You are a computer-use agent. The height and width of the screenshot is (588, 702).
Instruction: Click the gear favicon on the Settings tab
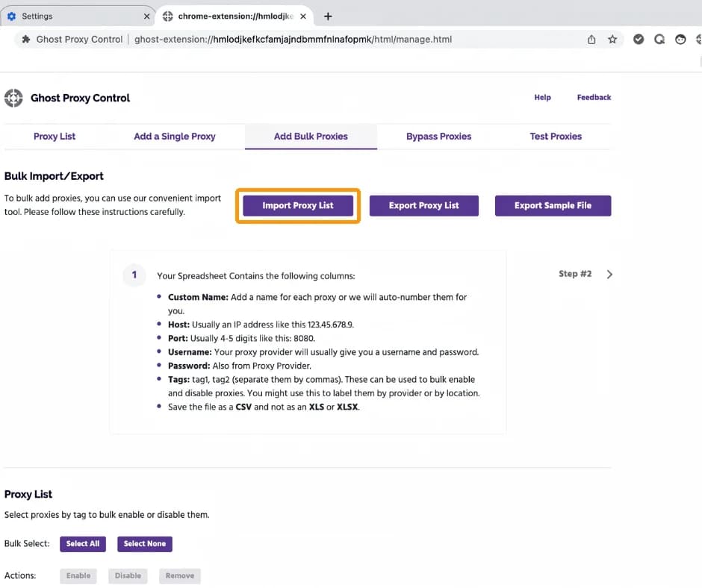(x=11, y=15)
